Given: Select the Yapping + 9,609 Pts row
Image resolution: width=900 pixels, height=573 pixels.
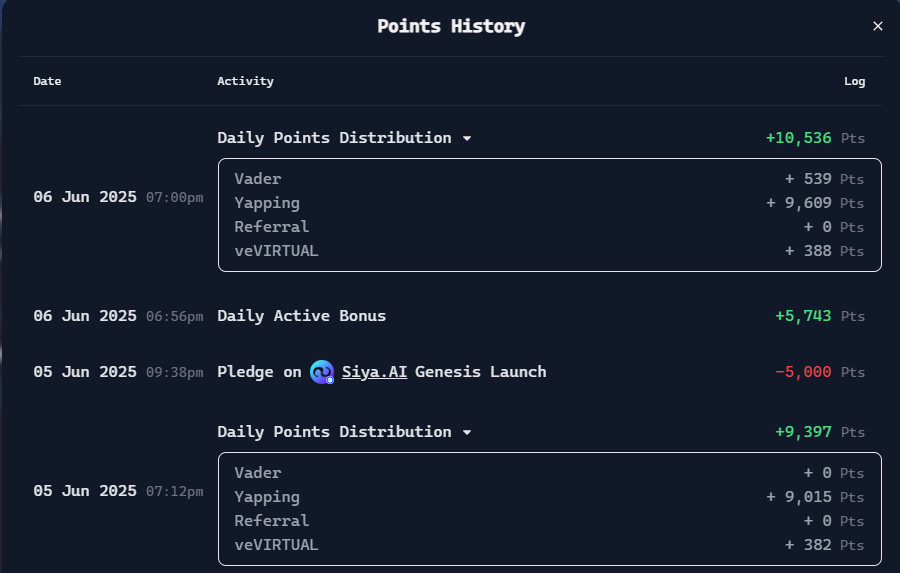Looking at the screenshot, I should (549, 203).
